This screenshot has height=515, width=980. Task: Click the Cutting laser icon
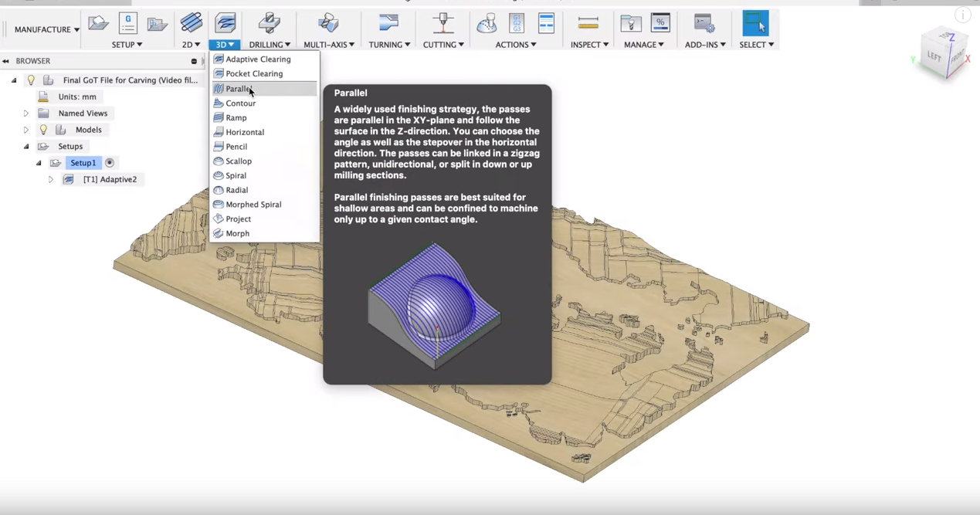[x=443, y=23]
